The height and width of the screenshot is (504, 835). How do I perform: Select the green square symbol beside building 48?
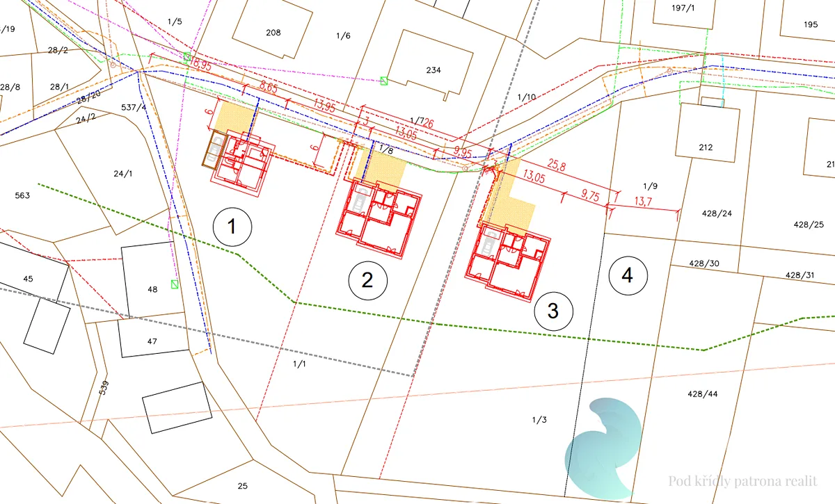click(175, 284)
